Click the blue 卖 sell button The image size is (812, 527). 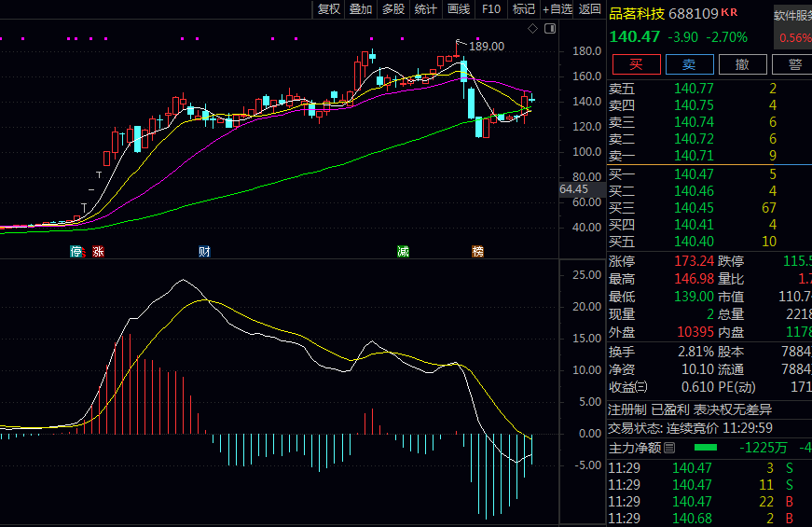tap(689, 64)
